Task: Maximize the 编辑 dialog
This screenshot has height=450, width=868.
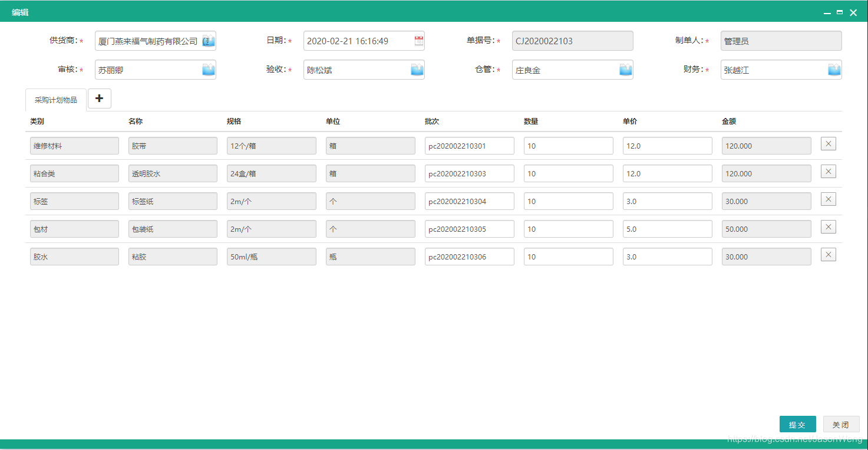Action: (x=840, y=12)
